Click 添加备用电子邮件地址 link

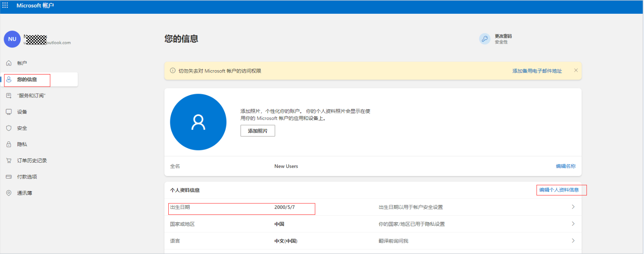pyautogui.click(x=537, y=71)
